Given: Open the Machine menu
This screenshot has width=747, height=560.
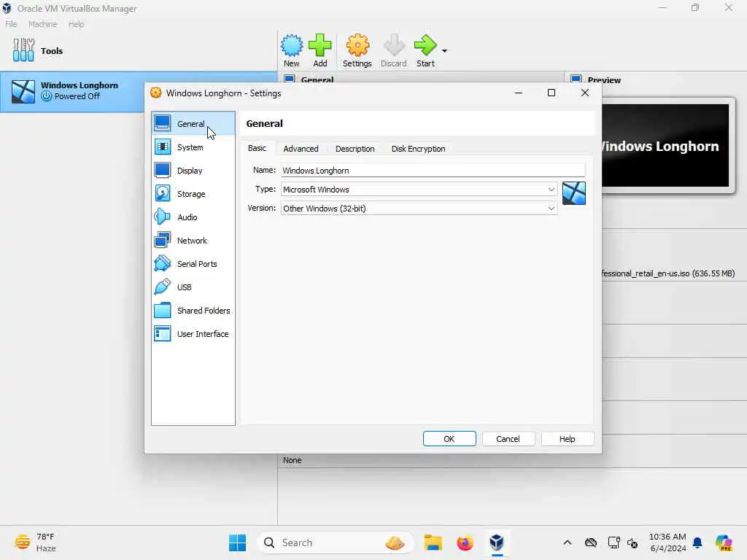Looking at the screenshot, I should point(42,24).
